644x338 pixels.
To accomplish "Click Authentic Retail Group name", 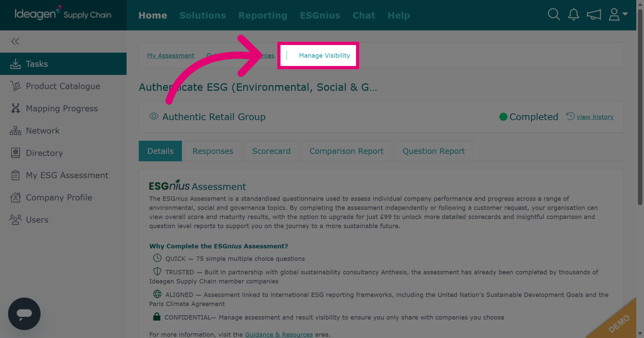I will 214,117.
